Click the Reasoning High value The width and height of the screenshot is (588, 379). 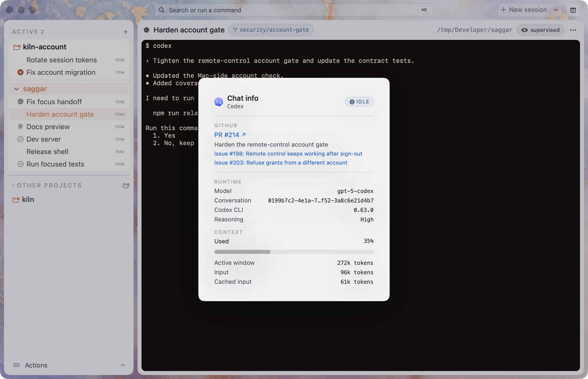click(367, 219)
